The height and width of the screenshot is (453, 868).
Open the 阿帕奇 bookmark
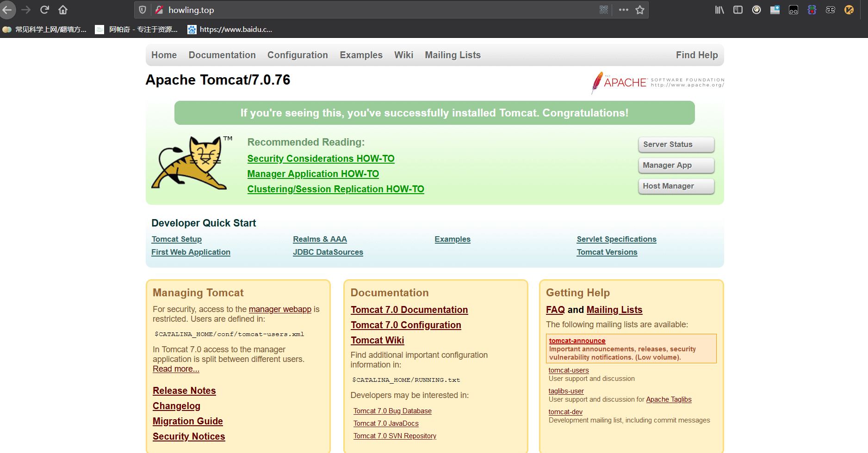click(136, 30)
